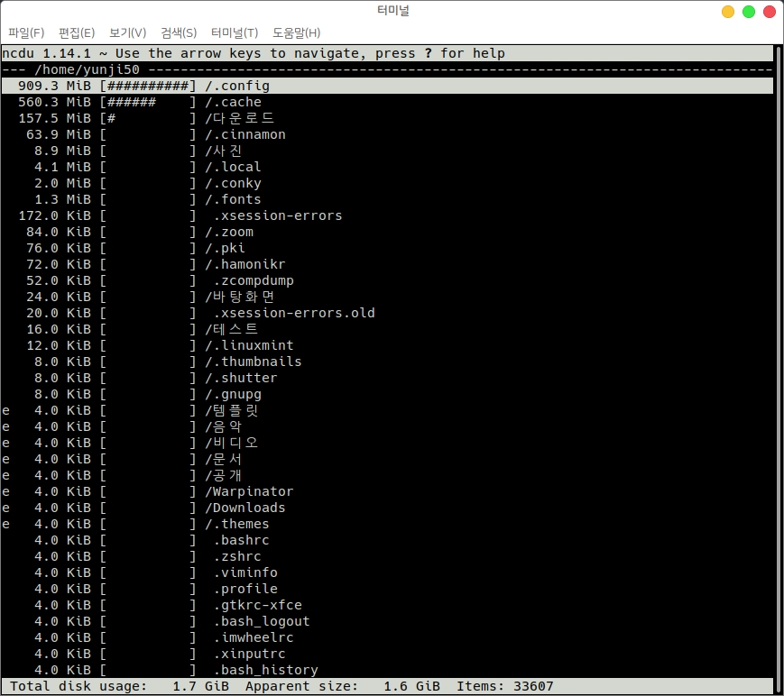Open the 도움말(H) menu

(296, 33)
